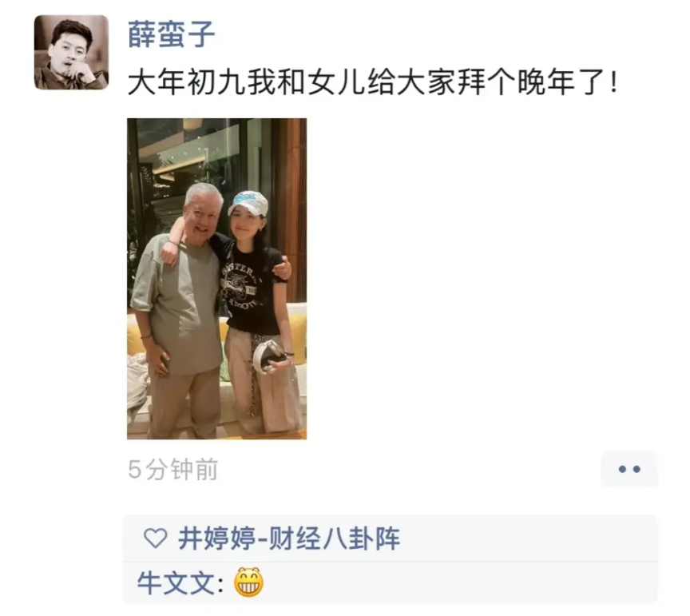690x616 pixels.
Task: Tap the 薛蛮子 username link
Action: point(171,34)
